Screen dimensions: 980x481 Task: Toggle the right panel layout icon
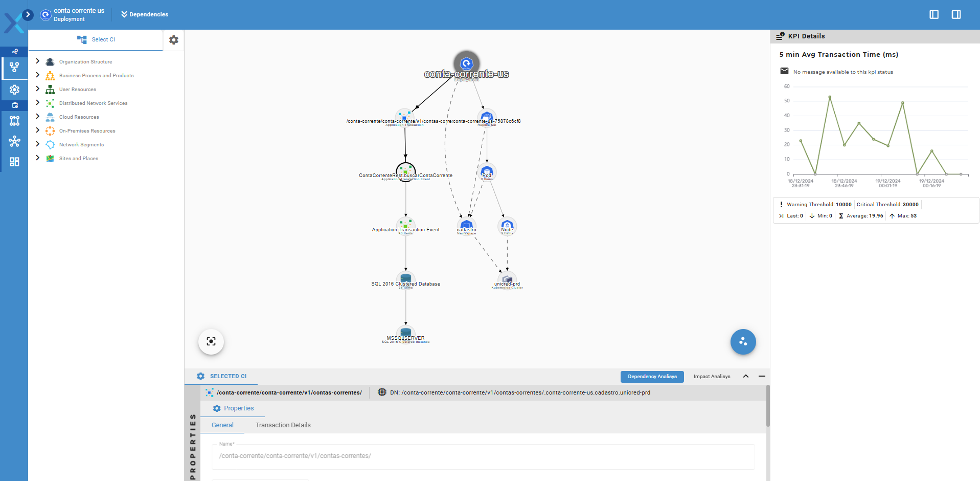[956, 14]
